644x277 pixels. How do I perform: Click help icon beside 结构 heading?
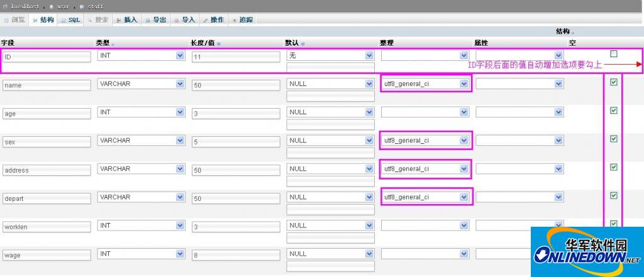click(572, 32)
